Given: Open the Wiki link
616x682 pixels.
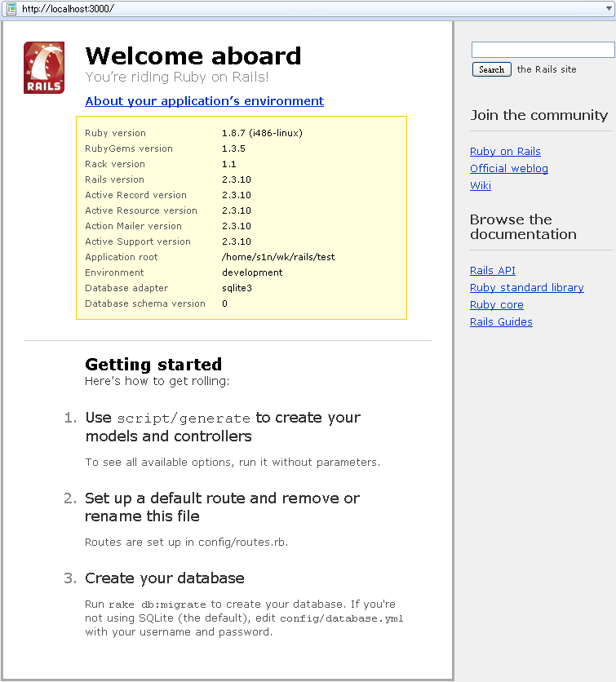Looking at the screenshot, I should point(481,186).
